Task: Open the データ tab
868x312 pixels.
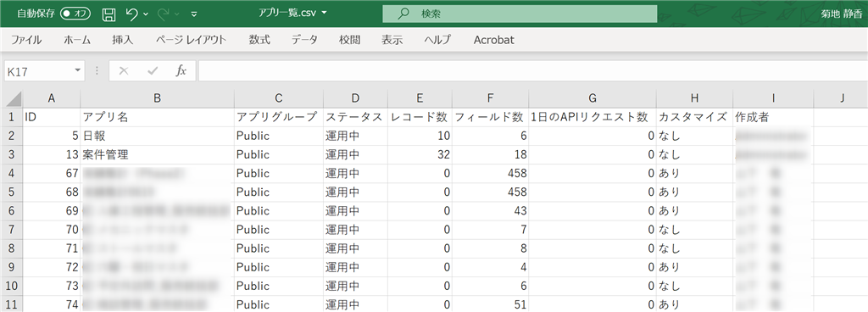Action: pyautogui.click(x=304, y=40)
